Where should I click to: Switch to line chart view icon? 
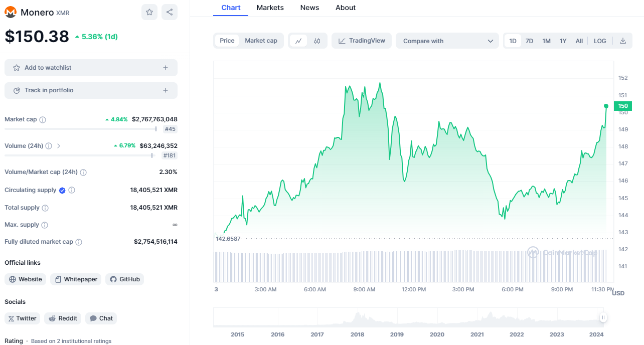click(298, 41)
